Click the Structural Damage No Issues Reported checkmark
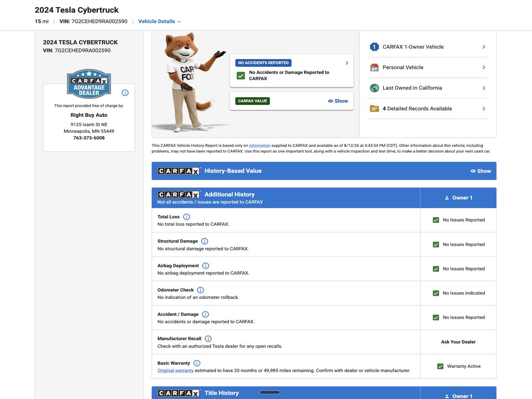Image resolution: width=532 pixels, height=399 pixels. coord(436,244)
